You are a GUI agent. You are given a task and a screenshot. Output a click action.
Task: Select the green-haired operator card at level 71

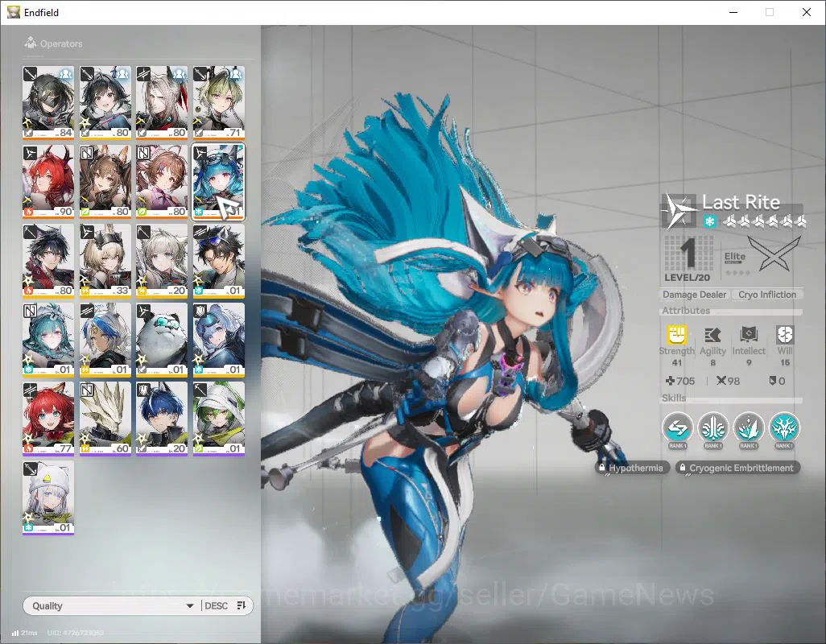219,102
